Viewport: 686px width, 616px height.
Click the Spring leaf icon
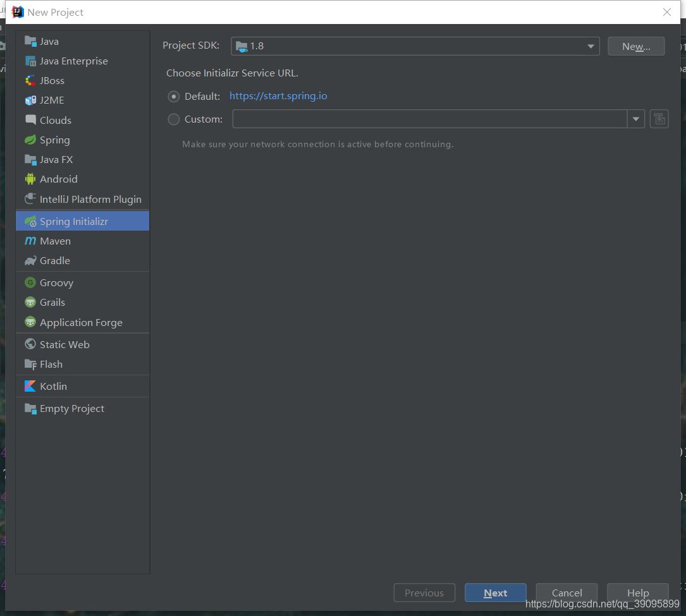30,140
